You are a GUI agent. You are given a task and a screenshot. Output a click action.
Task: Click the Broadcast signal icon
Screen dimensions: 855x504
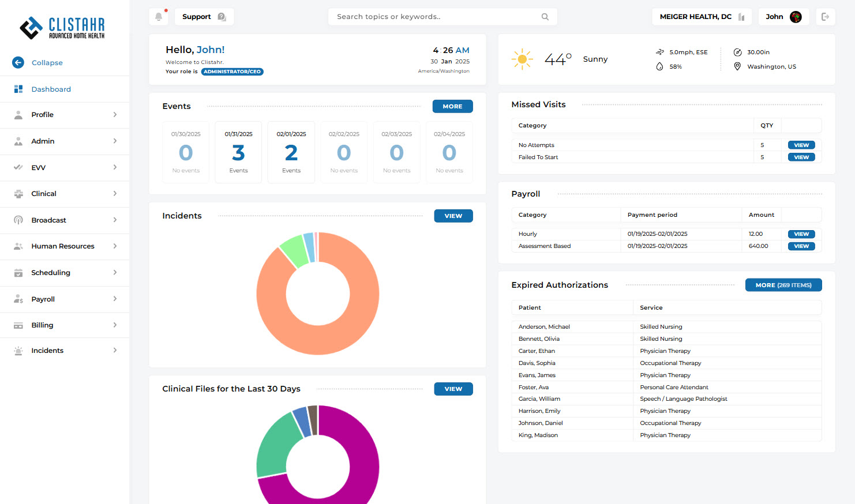18,220
